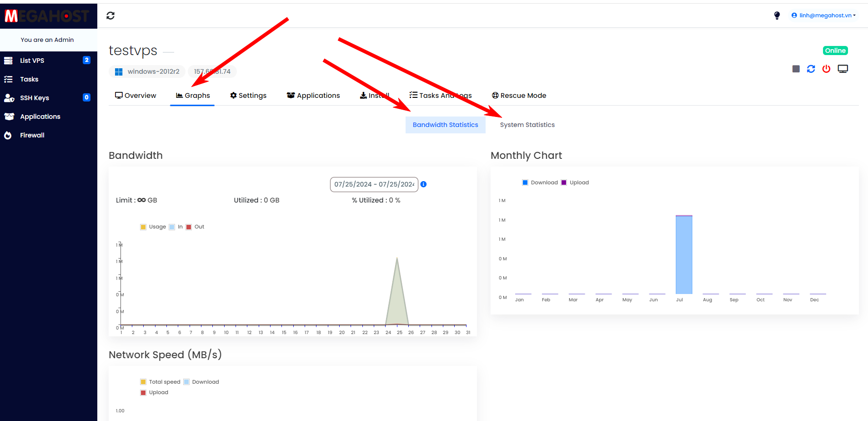Click the Out legend color swatch
The image size is (868, 421).
189,227
